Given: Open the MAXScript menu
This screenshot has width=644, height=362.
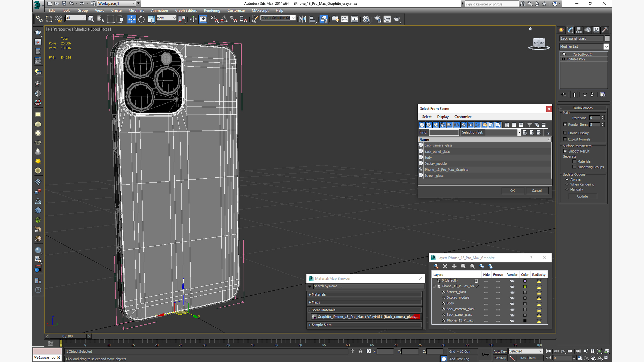Looking at the screenshot, I should [260, 10].
